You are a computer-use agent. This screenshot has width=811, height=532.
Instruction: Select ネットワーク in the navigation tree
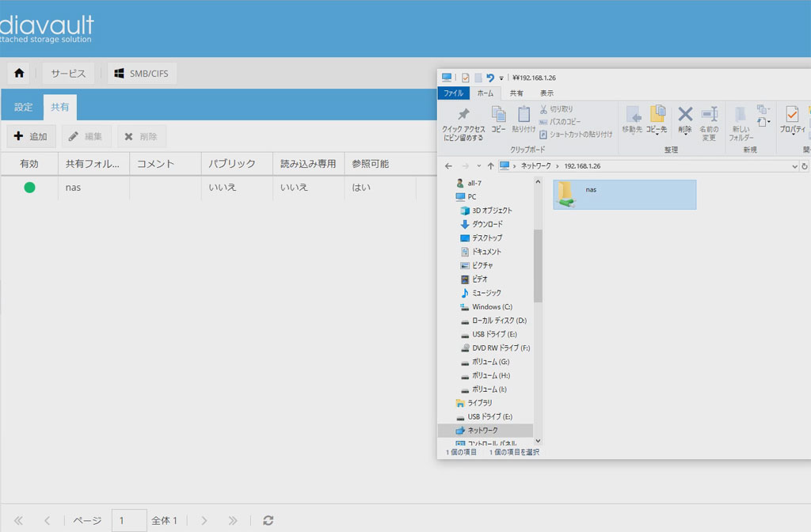[x=482, y=430]
